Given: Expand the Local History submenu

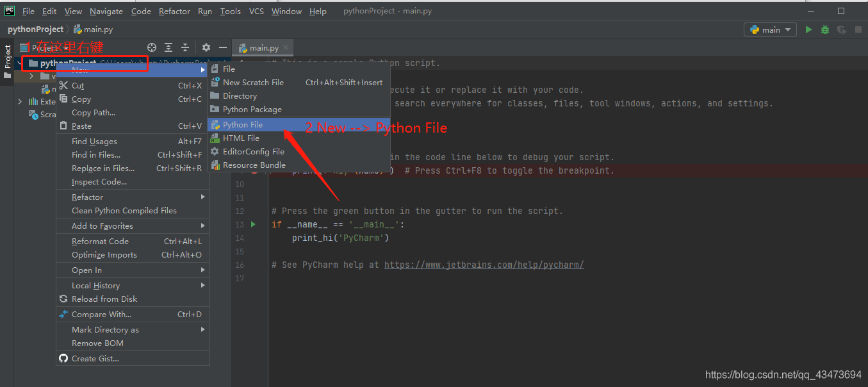Looking at the screenshot, I should click(133, 285).
